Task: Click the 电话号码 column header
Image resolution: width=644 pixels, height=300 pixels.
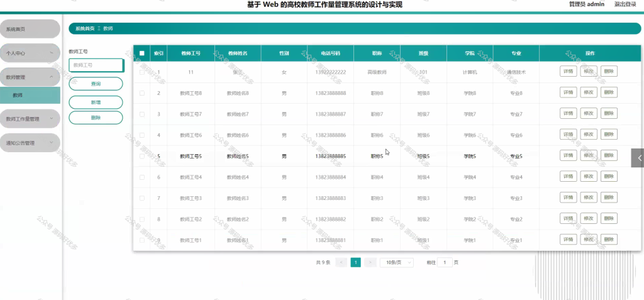Action: click(331, 53)
